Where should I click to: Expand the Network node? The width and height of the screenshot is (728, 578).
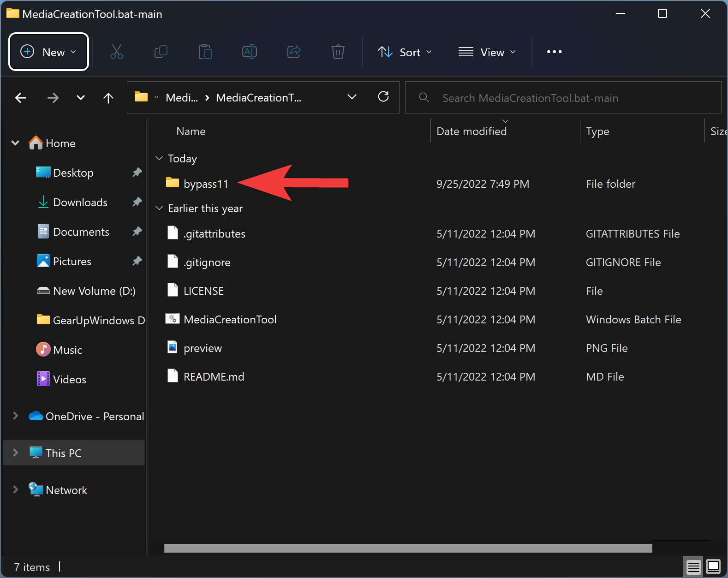(x=15, y=489)
